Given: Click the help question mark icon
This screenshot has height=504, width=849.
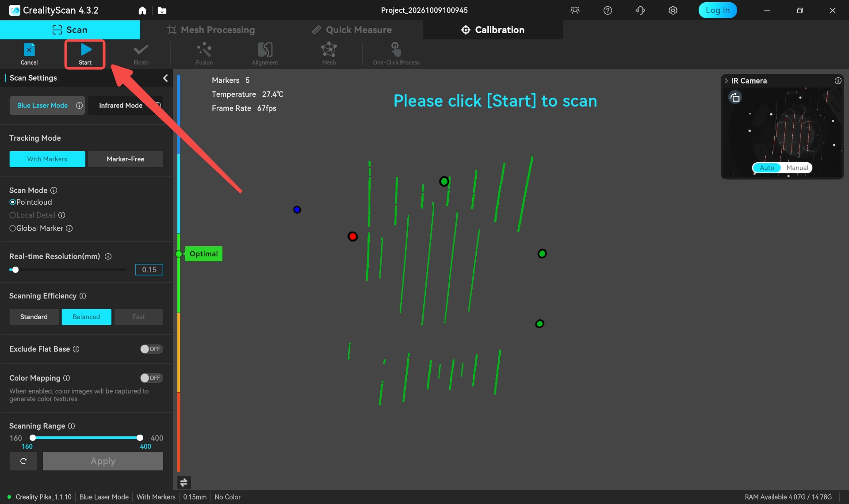Looking at the screenshot, I should [608, 11].
